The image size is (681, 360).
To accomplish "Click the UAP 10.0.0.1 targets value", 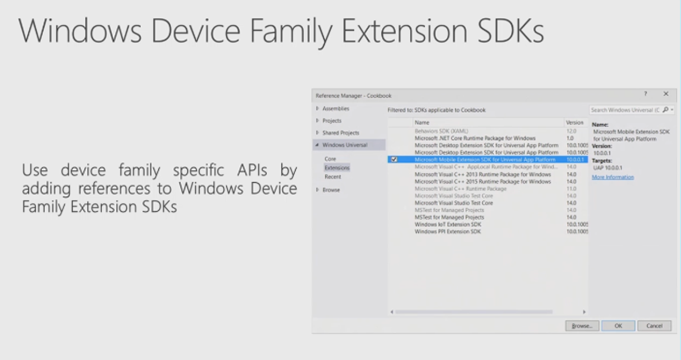I will pyautogui.click(x=608, y=168).
